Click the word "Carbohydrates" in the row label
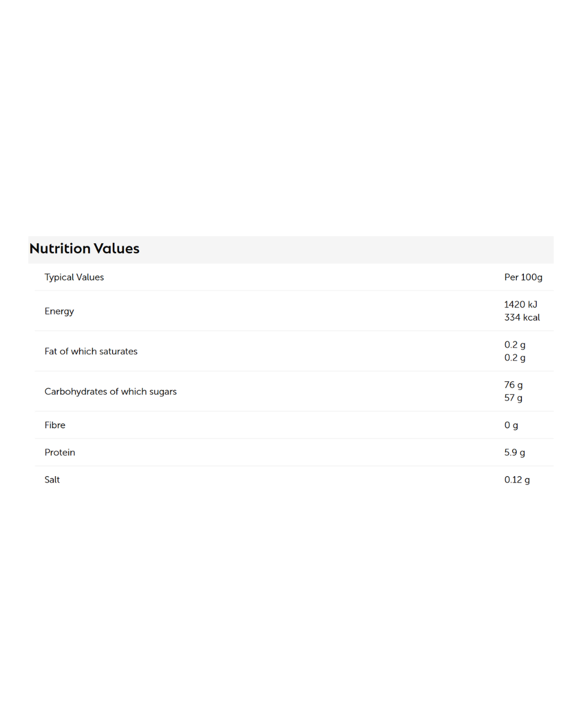 click(76, 392)
